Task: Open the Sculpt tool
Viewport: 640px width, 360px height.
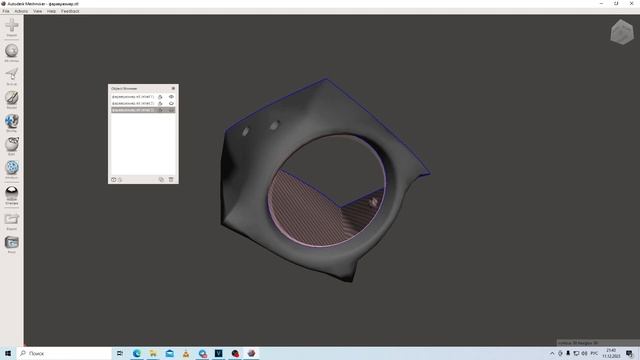Action: tap(12, 100)
